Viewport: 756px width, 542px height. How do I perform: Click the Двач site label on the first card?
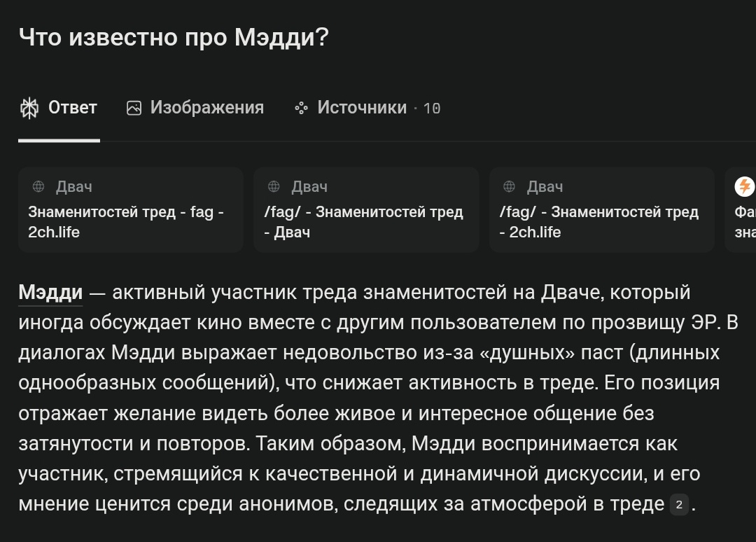coord(73,186)
